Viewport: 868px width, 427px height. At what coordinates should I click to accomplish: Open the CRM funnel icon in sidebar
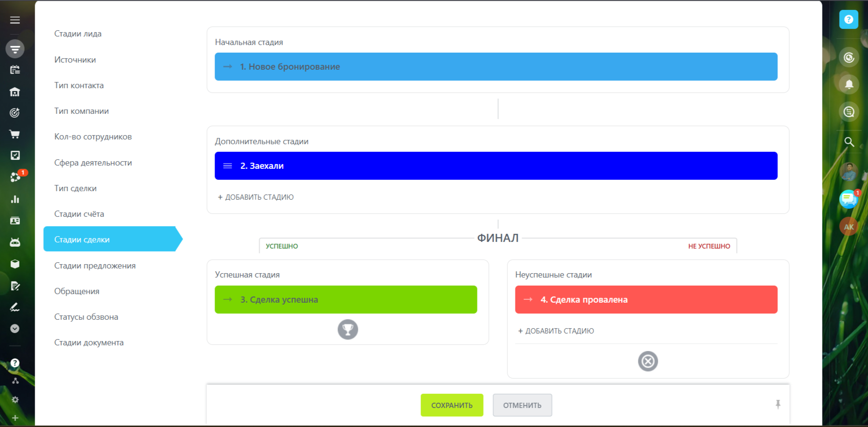click(15, 49)
